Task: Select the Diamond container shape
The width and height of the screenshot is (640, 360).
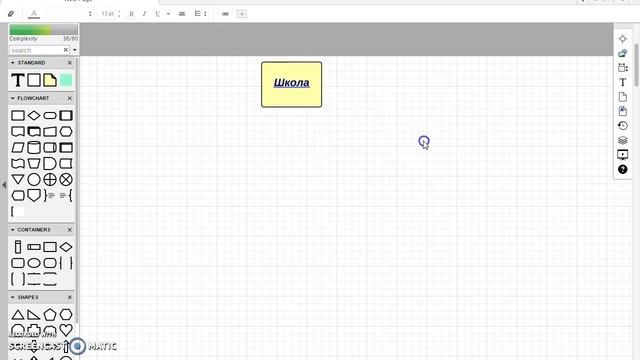Action: pos(66,247)
